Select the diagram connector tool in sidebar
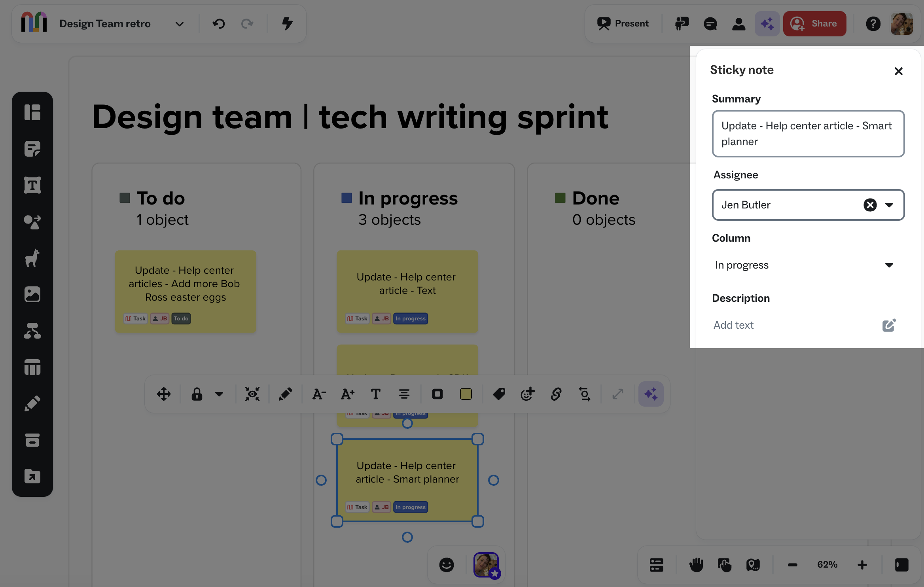The image size is (924, 587). pos(32,331)
